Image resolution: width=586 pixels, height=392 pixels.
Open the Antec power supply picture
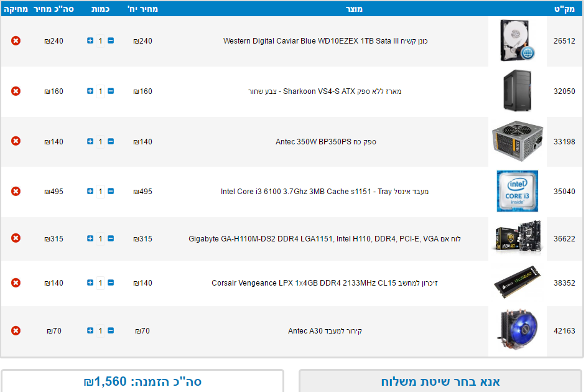[x=517, y=141]
